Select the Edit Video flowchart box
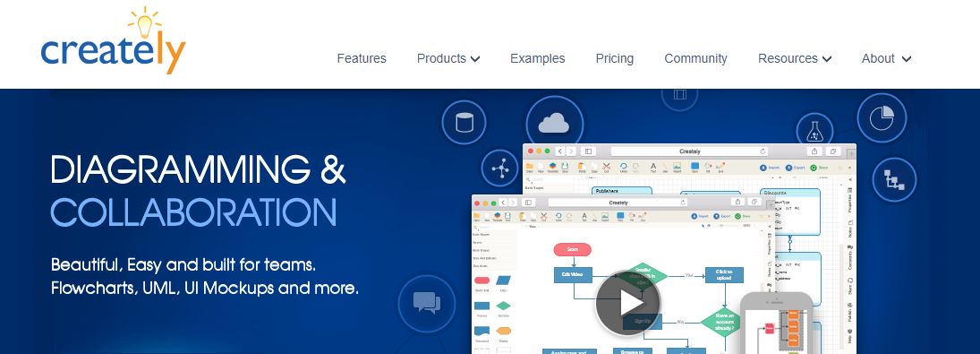Screen dimensions: 980x354 573,274
